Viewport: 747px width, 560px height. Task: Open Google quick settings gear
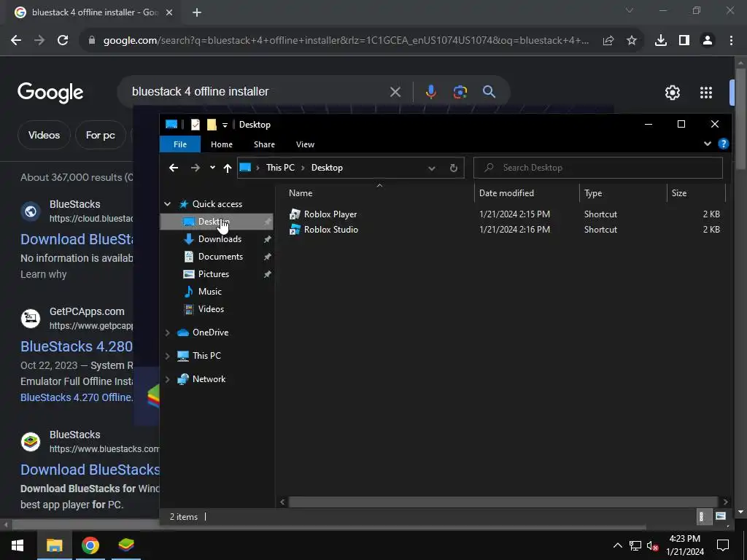click(672, 93)
